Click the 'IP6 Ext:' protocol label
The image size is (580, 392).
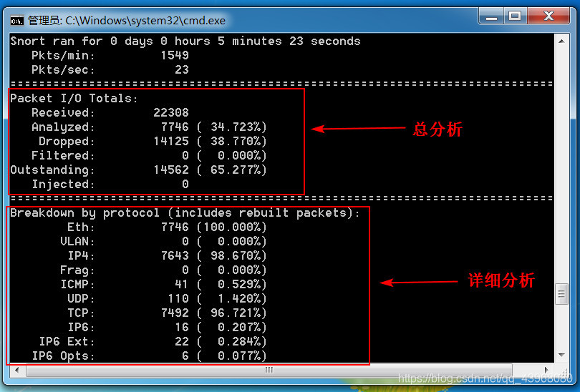tap(67, 341)
